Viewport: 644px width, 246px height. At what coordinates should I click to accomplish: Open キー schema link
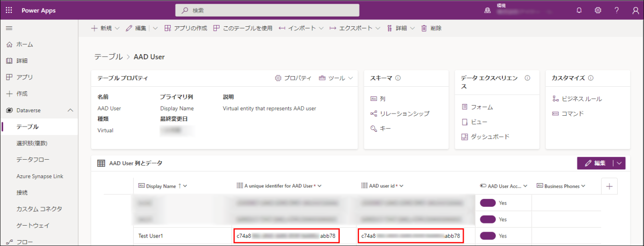(380, 129)
